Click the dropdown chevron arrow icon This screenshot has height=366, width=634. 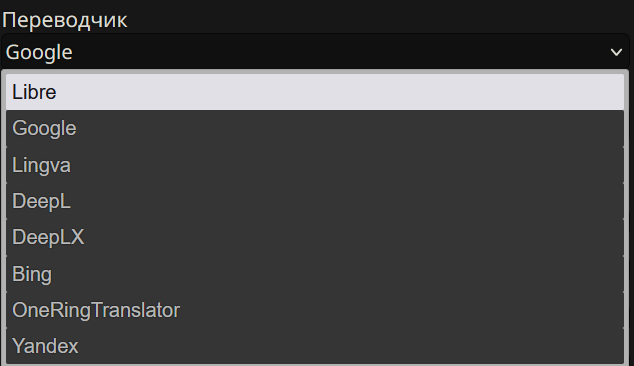click(x=616, y=52)
